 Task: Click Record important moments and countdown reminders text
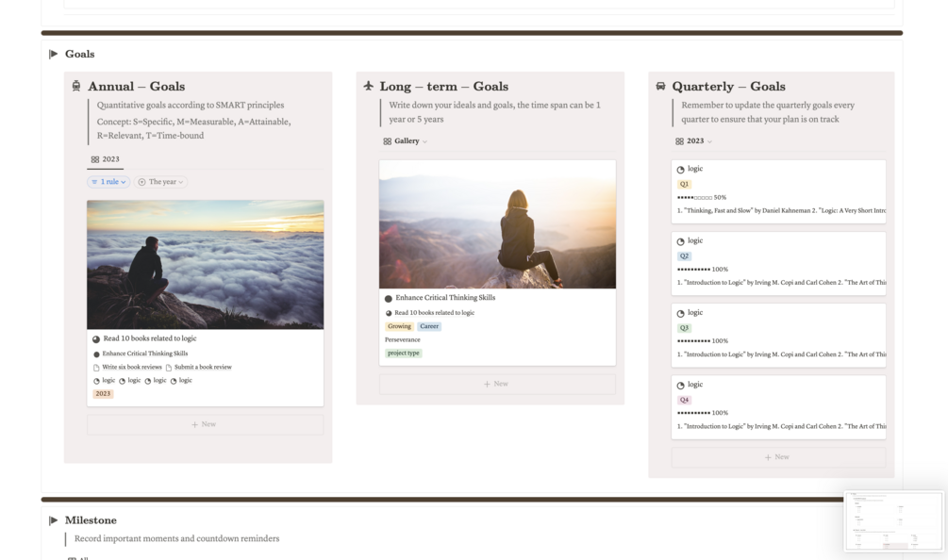[176, 539]
